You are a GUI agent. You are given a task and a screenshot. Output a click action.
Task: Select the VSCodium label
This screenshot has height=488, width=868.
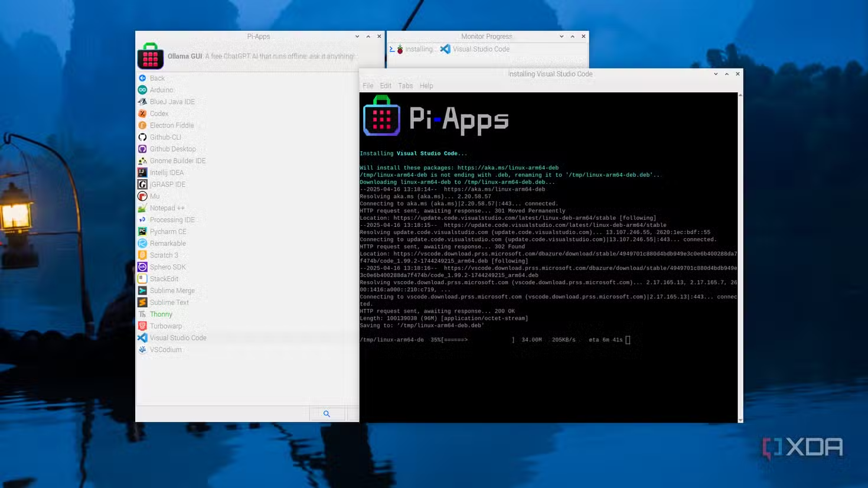pos(166,350)
